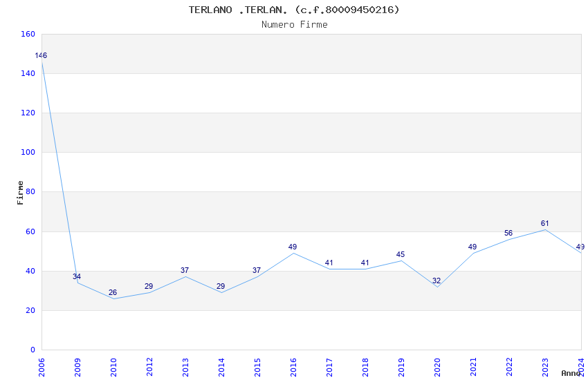Image resolution: width=588 pixels, height=380 pixels.
Task: Select the 2018 year label on the x-axis
Action: tap(365, 367)
